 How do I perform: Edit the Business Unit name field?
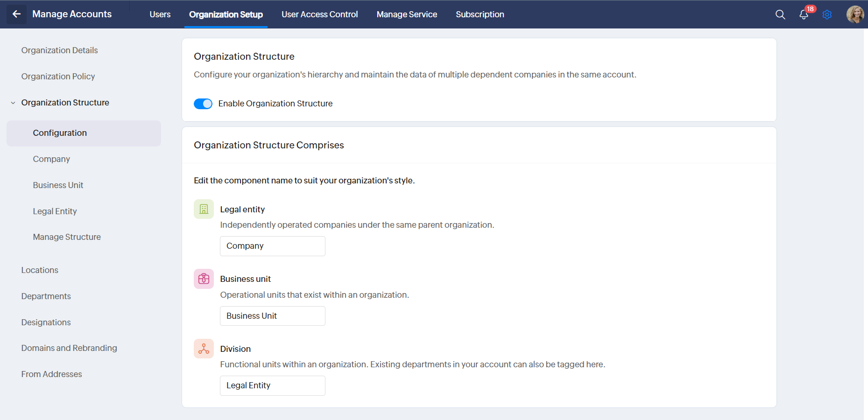(272, 316)
